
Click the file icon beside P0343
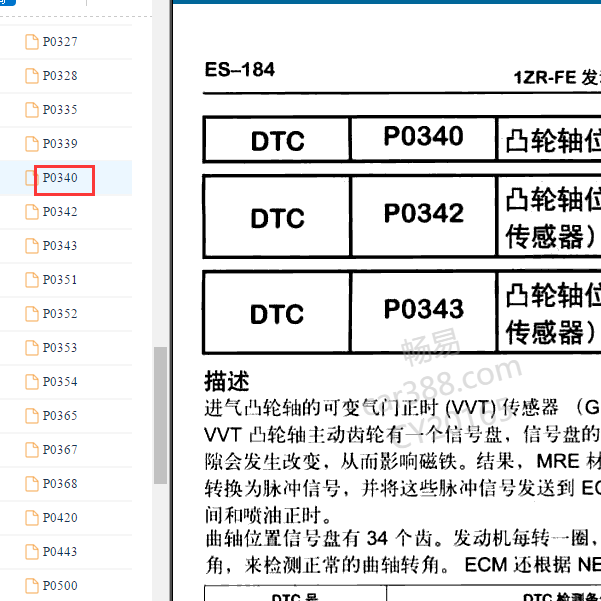click(32, 246)
